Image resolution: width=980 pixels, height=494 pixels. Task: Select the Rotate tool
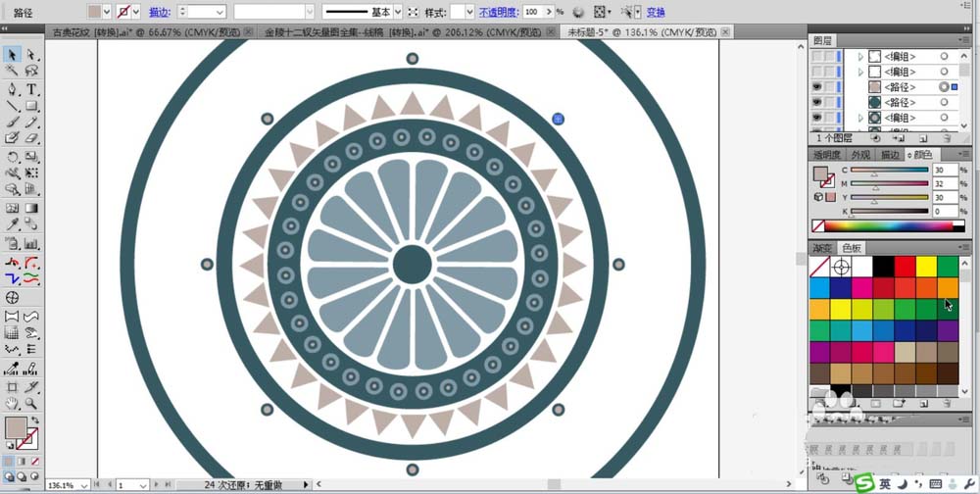12,156
